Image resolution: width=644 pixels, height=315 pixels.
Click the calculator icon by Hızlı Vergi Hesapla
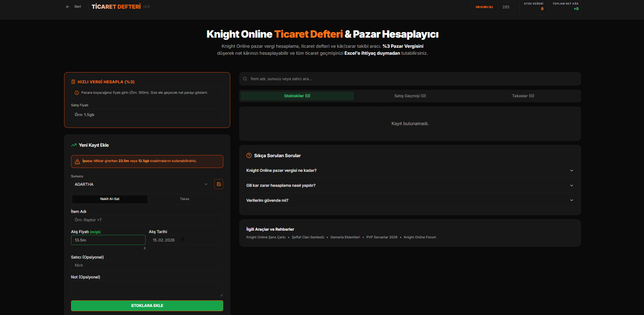click(x=73, y=82)
